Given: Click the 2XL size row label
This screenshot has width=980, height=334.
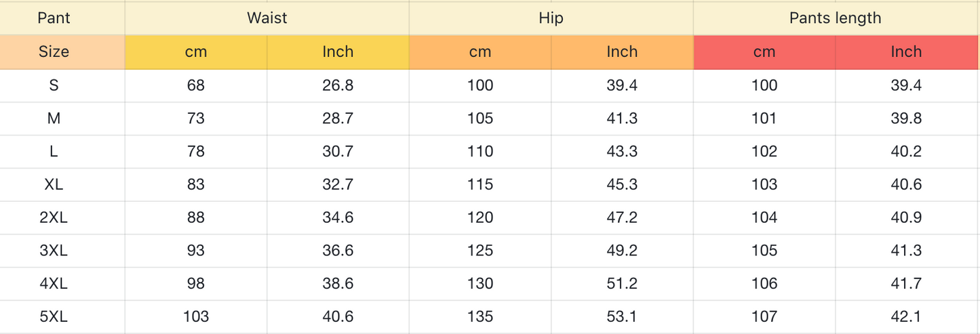Looking at the screenshot, I should click(x=54, y=217).
